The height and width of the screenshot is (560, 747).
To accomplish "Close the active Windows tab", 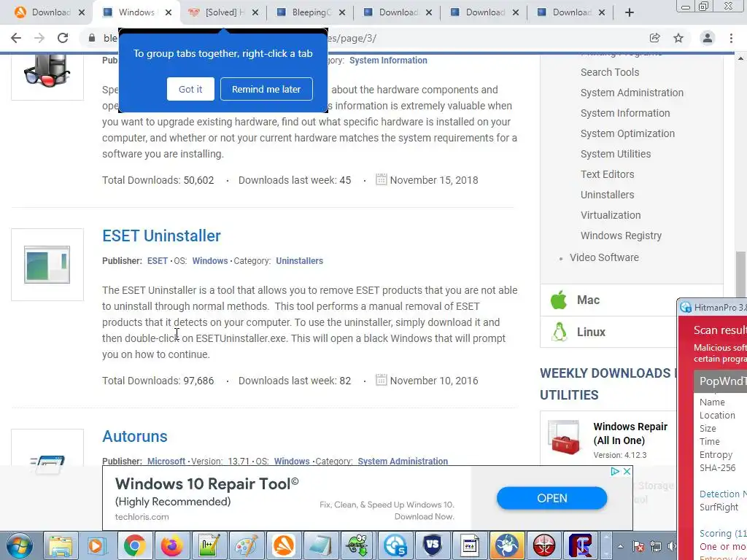I will (169, 12).
